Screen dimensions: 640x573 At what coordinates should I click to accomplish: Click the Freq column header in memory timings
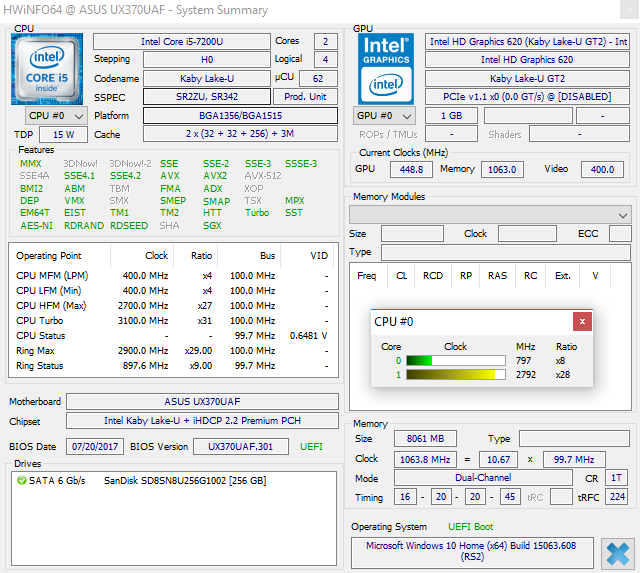coord(367,276)
